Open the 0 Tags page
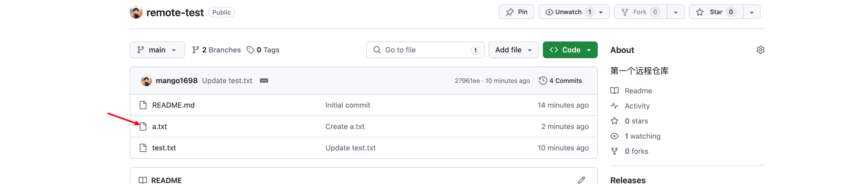The height and width of the screenshot is (193, 868). pos(263,50)
